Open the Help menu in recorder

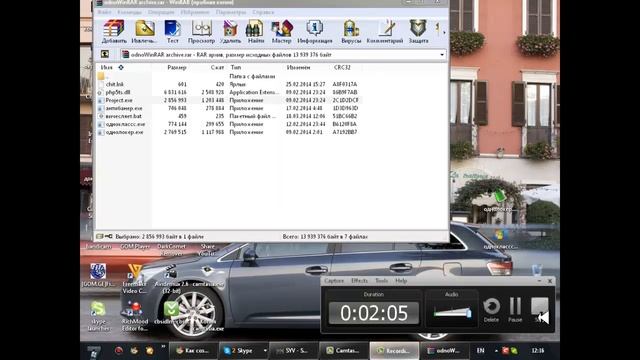(x=401, y=281)
